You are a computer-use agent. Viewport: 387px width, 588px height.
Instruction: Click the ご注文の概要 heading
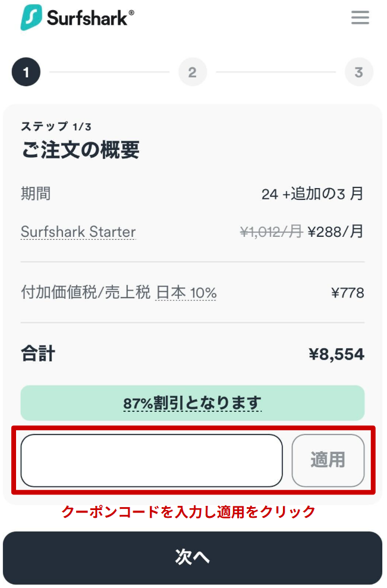[80, 151]
